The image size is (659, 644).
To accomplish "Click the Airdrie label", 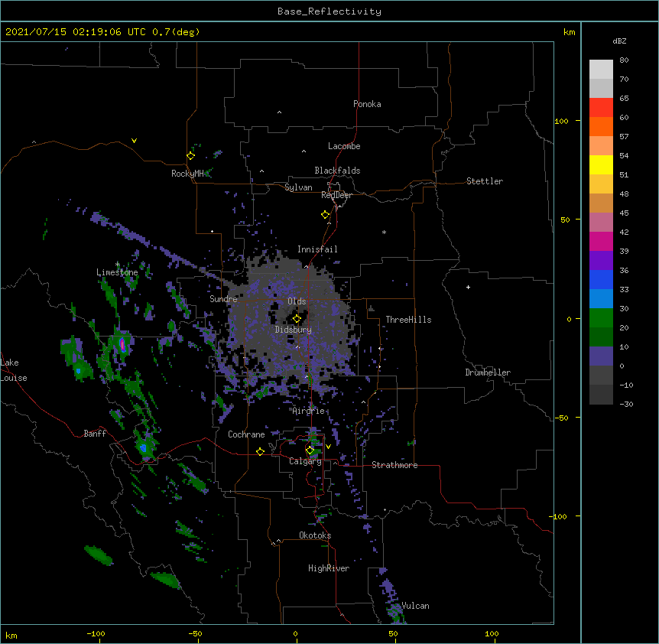I will click(309, 411).
